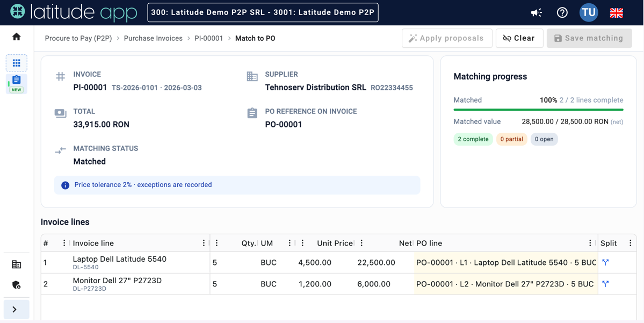The width and height of the screenshot is (644, 323).
Task: Click the PO reference clipboard icon
Action: 252,113
